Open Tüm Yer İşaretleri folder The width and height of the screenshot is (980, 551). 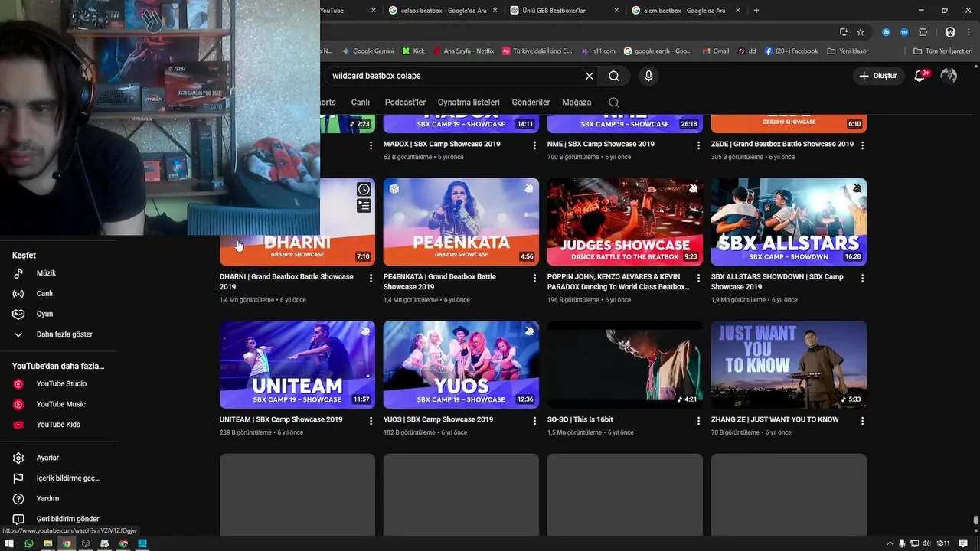pyautogui.click(x=943, y=51)
